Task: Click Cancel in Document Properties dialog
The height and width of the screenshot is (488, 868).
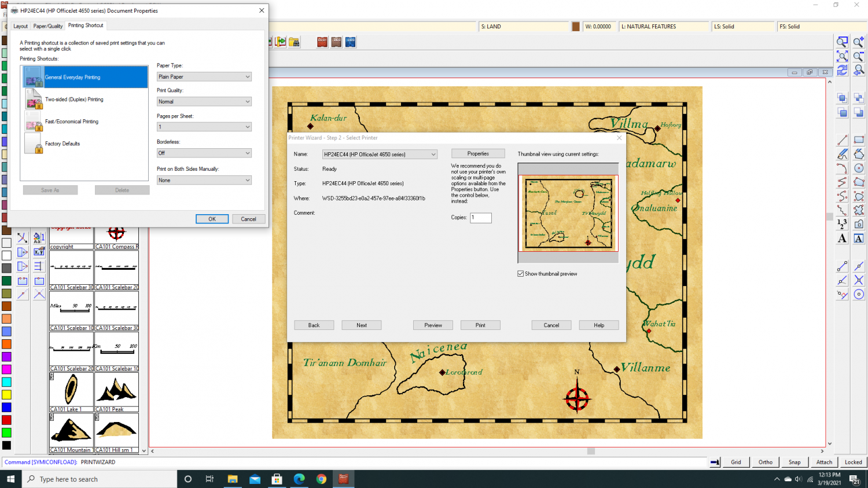Action: (x=249, y=219)
